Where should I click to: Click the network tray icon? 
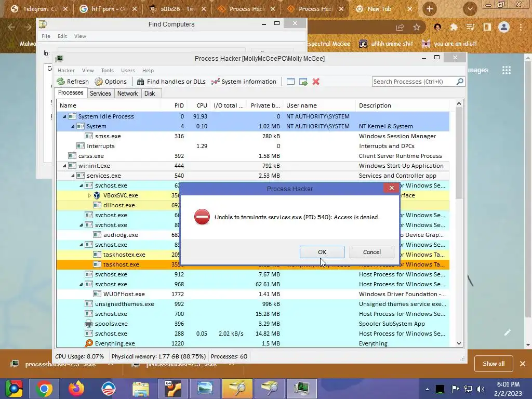click(x=468, y=389)
